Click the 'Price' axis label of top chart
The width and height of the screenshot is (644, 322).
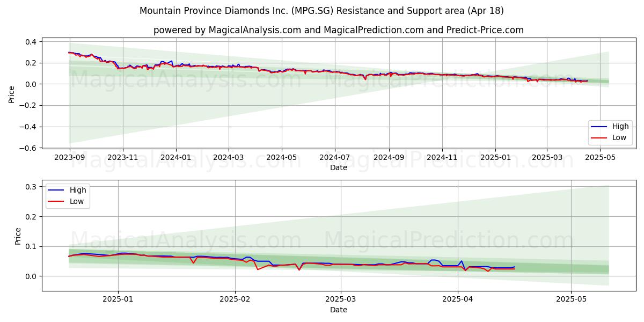click(x=12, y=93)
